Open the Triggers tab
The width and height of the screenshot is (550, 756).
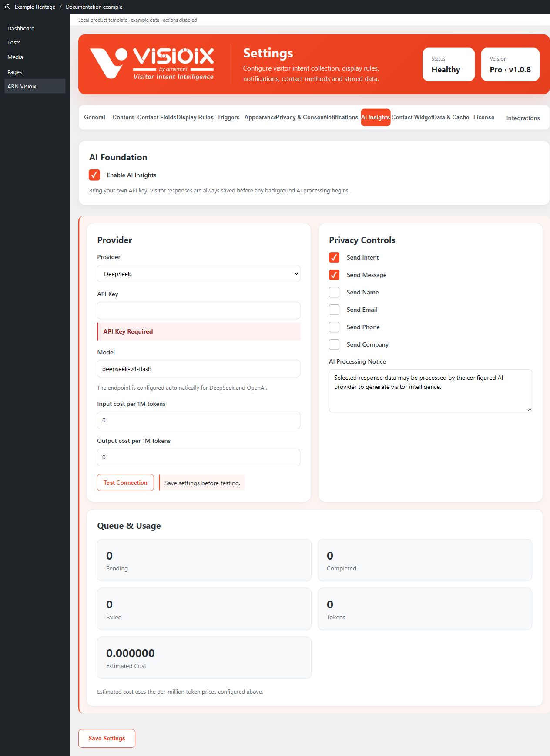coord(228,117)
